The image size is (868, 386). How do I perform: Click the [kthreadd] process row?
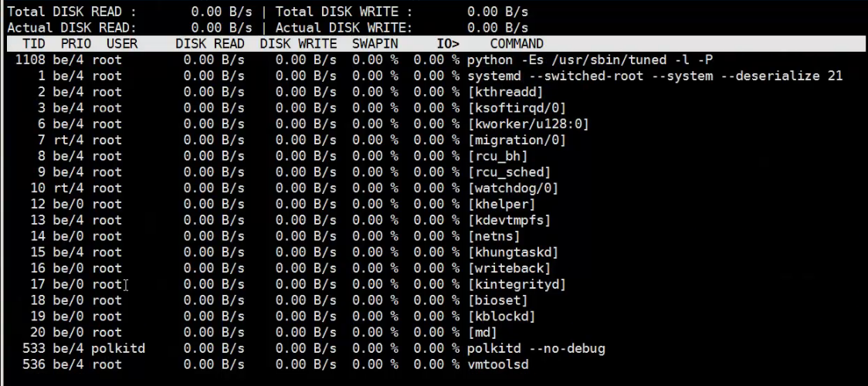(x=434, y=92)
